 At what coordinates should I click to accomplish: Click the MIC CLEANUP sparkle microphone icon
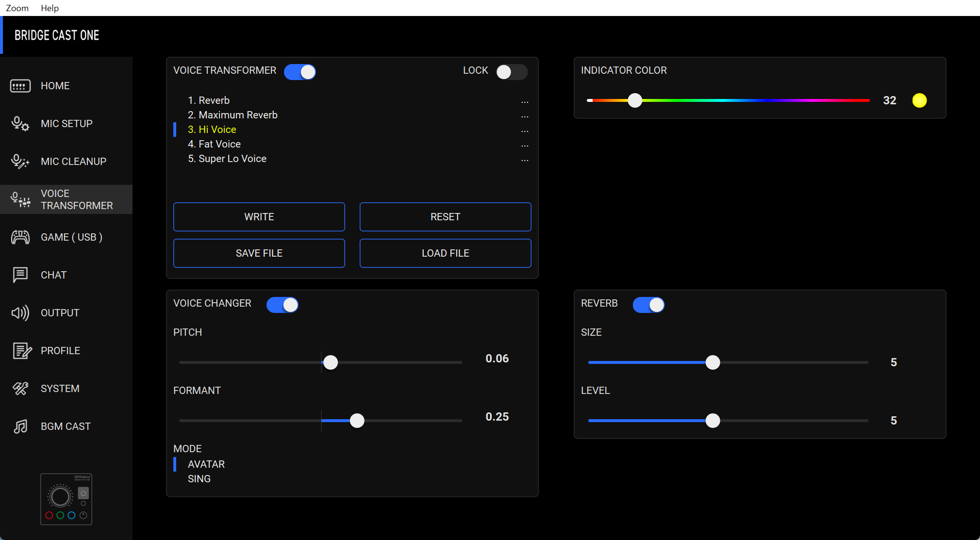20,162
